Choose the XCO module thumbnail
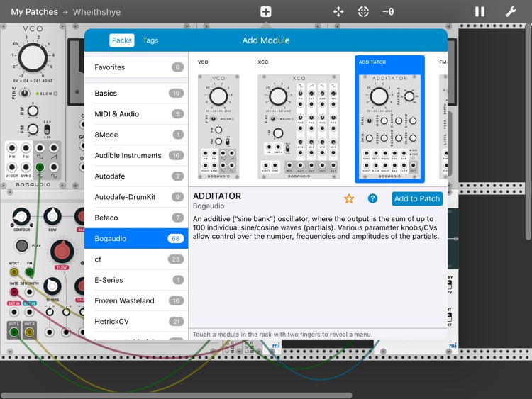The width and height of the screenshot is (532, 399). [299, 126]
